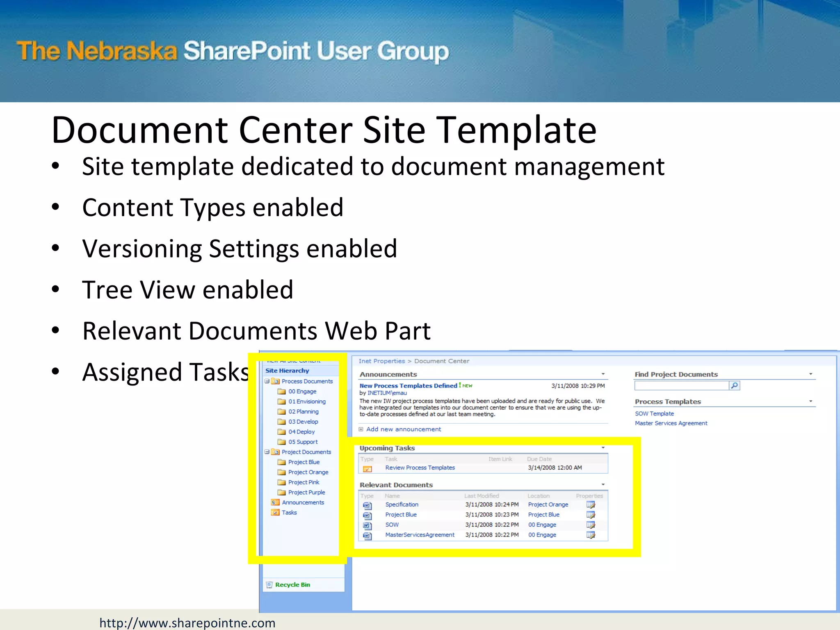Viewport: 840px width, 630px height.
Task: Click the 01 Envisioning folder icon
Action: click(281, 402)
